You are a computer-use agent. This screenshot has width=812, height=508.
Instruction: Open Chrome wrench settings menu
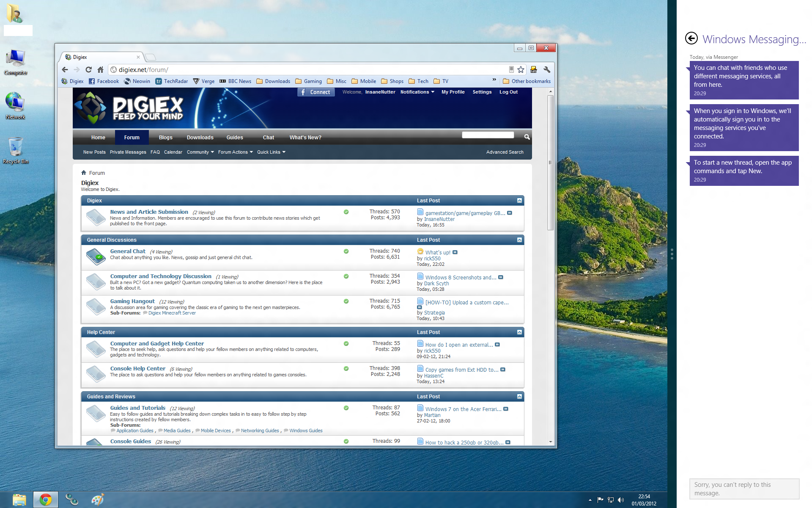(546, 70)
